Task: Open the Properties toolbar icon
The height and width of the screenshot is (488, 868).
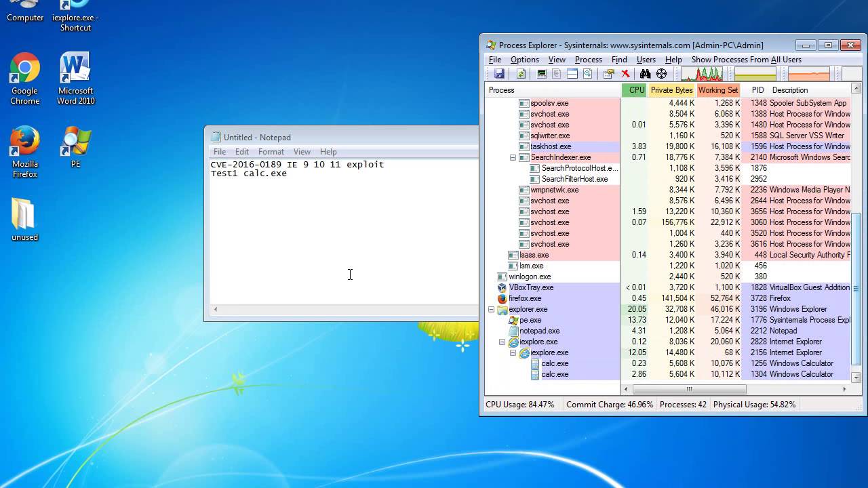Action: coord(609,74)
